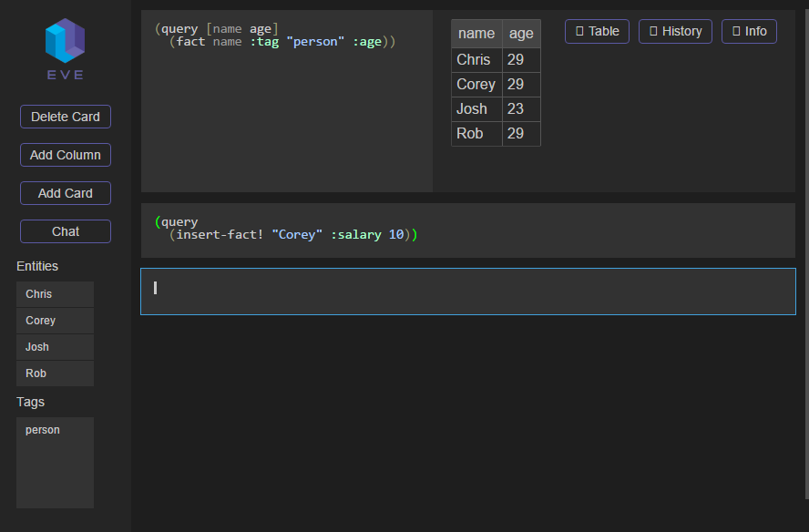Switch to Table view
809x532 pixels.
tap(597, 31)
